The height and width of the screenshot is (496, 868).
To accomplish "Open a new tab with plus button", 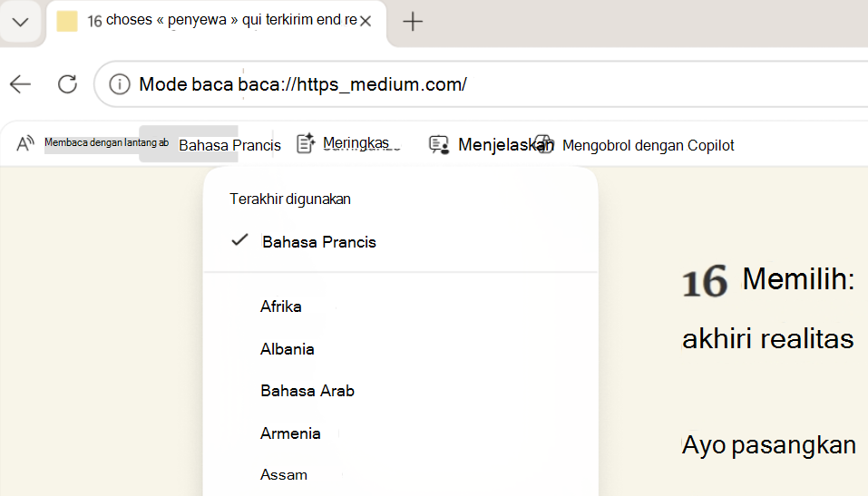I will point(413,22).
